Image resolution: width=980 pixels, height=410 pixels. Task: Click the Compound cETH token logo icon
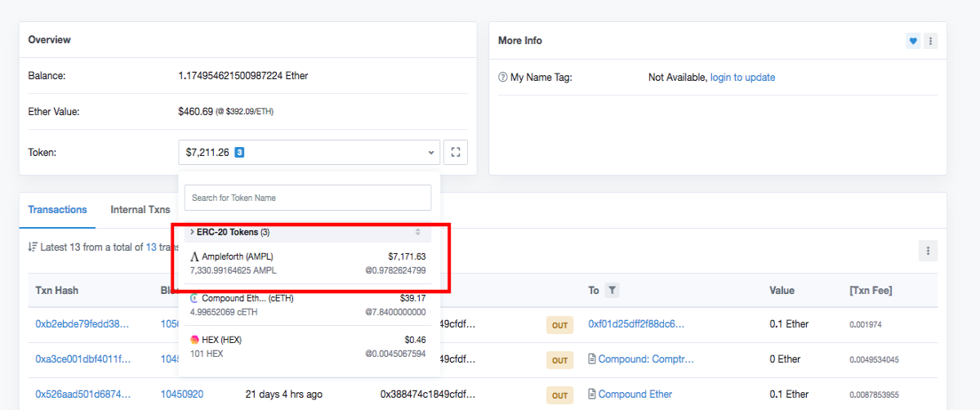(x=194, y=298)
